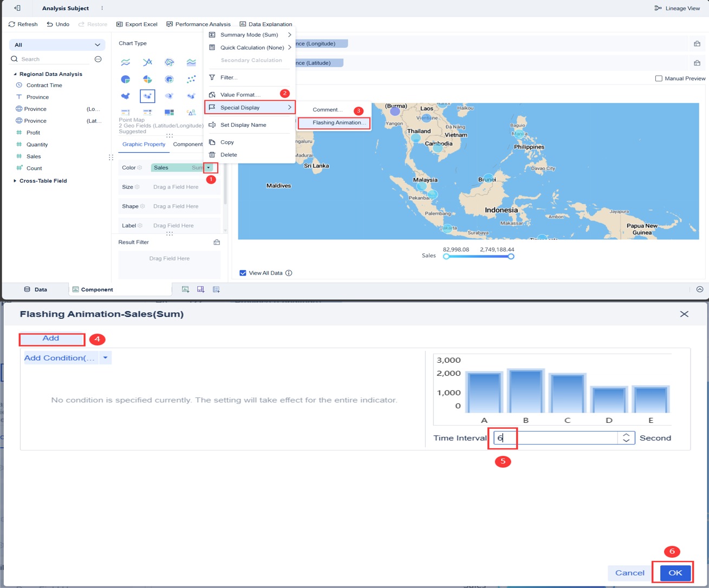Pick the Treemap chart type icon

[x=168, y=112]
